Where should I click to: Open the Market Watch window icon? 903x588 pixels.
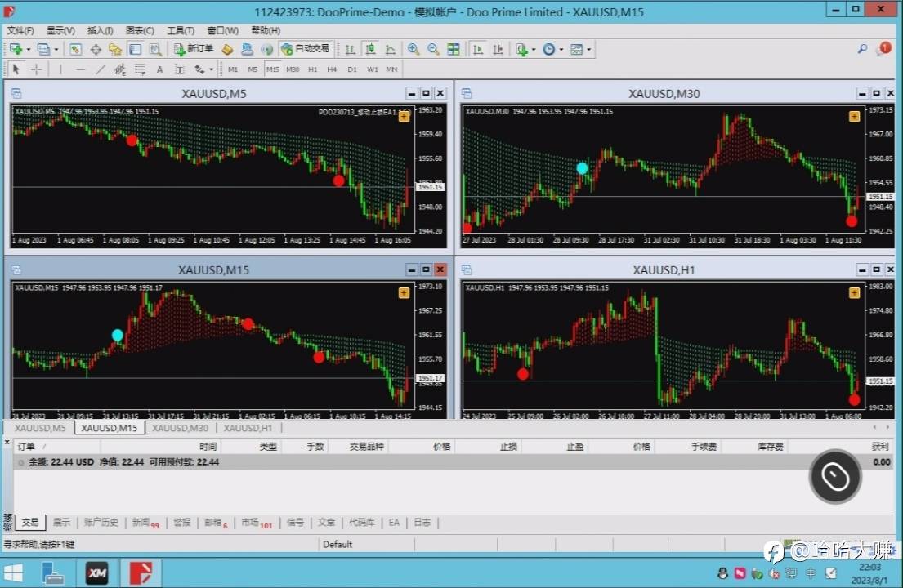click(x=75, y=50)
